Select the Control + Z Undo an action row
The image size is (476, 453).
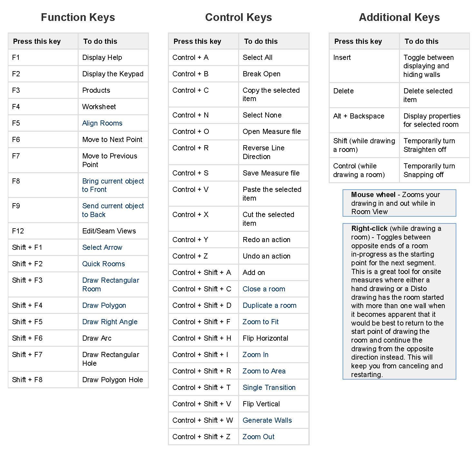point(238,256)
